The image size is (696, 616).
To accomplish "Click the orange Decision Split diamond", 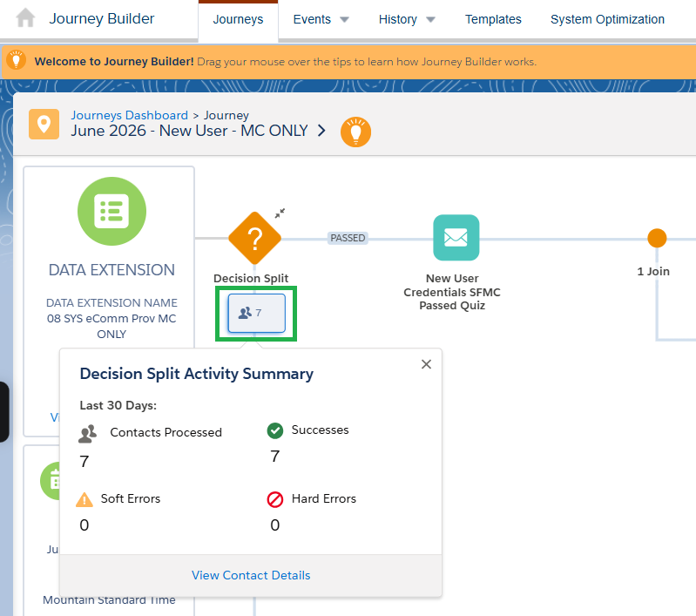I will pyautogui.click(x=254, y=239).
